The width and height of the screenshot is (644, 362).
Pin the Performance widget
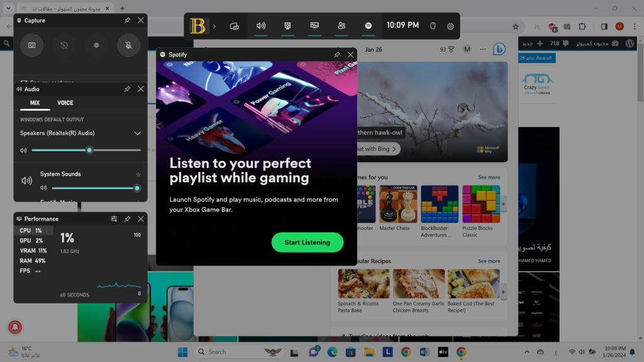point(127,219)
